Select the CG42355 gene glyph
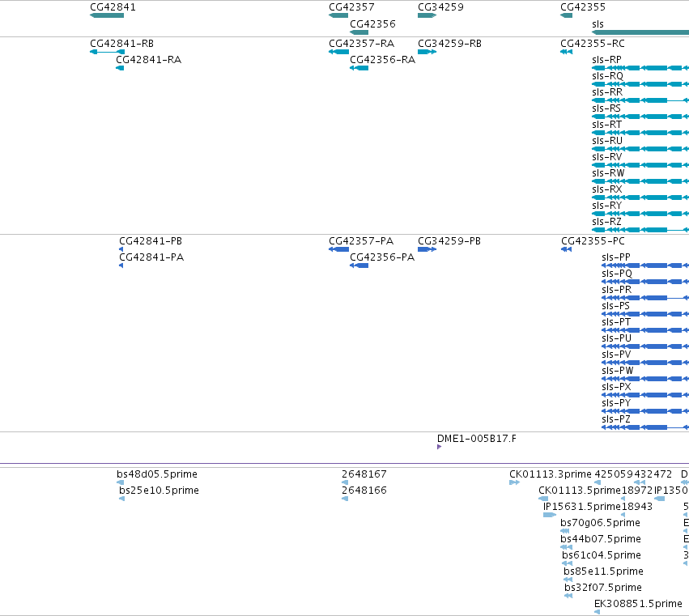 pos(567,15)
